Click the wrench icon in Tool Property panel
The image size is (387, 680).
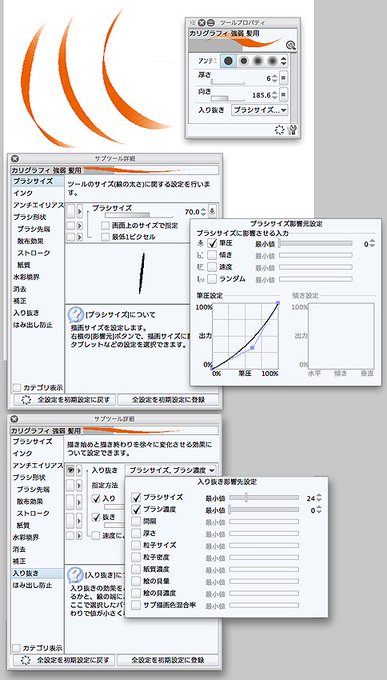pos(292,129)
